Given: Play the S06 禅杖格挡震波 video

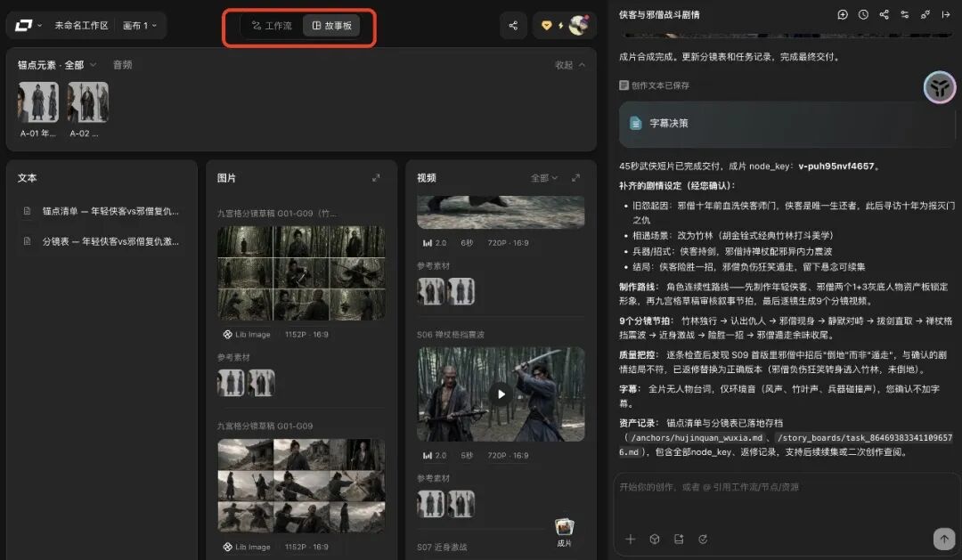Looking at the screenshot, I should point(501,394).
